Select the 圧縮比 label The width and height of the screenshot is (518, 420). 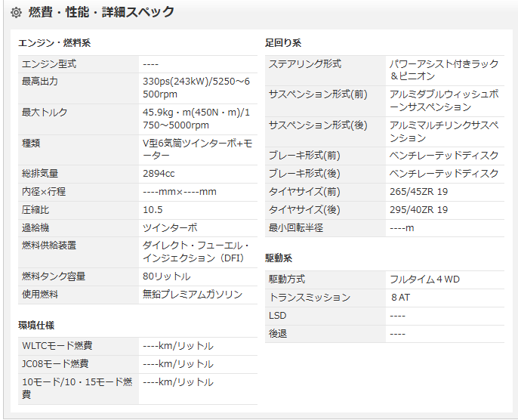[x=35, y=210]
